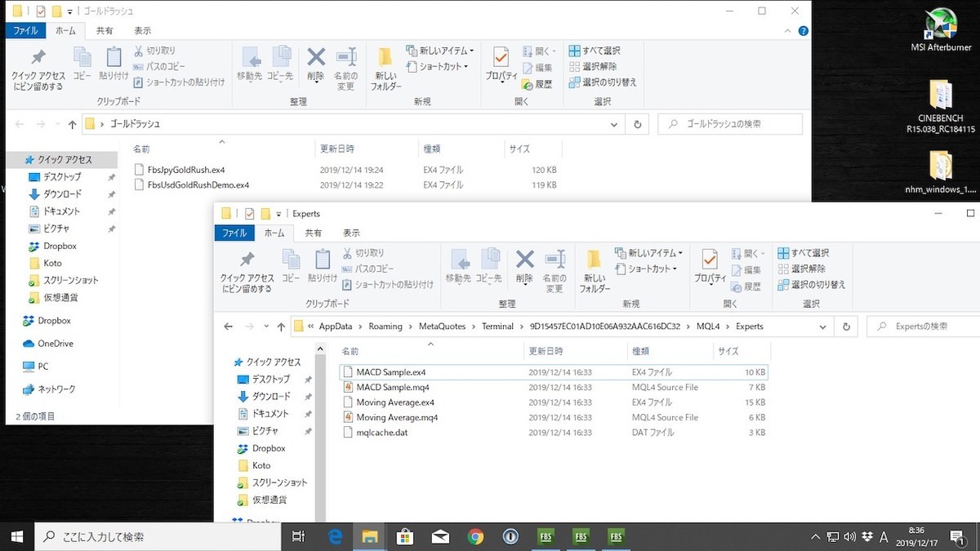Open ファイル tab in ゴールドラッシュ window
Viewport: 980px width, 551px height.
click(x=24, y=30)
